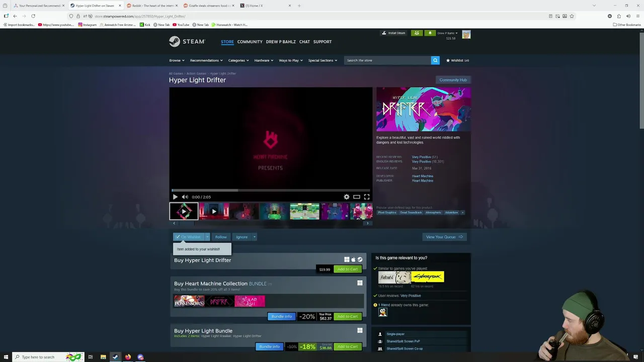Toggle On Wishlist checkmark button
The image size is (644, 362).
pos(188,237)
